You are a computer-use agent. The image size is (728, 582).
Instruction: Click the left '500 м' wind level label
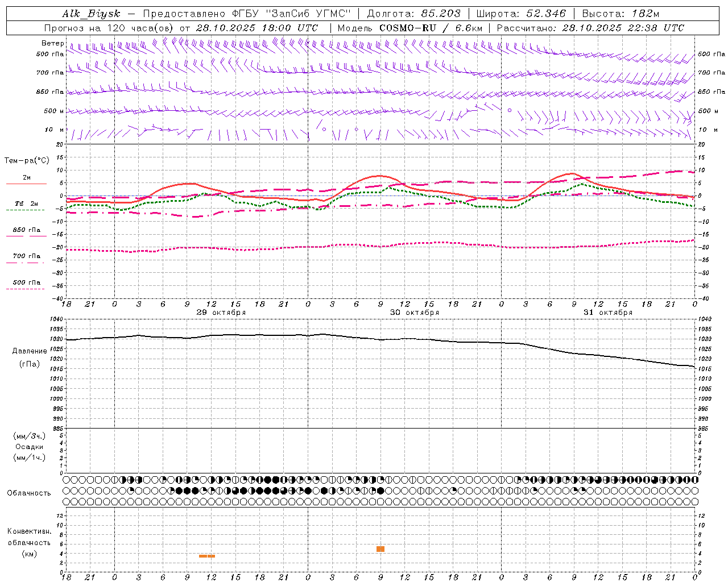(54, 111)
